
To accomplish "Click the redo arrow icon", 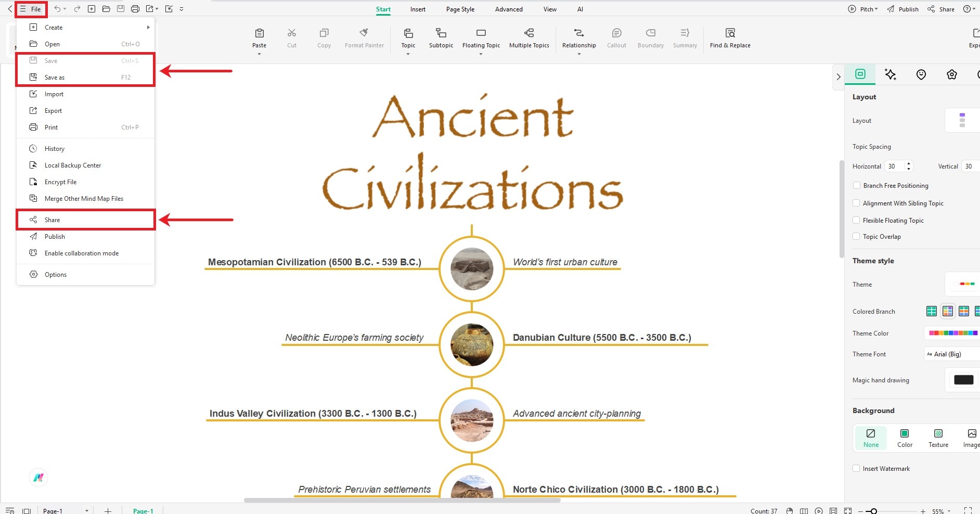I will pyautogui.click(x=77, y=9).
